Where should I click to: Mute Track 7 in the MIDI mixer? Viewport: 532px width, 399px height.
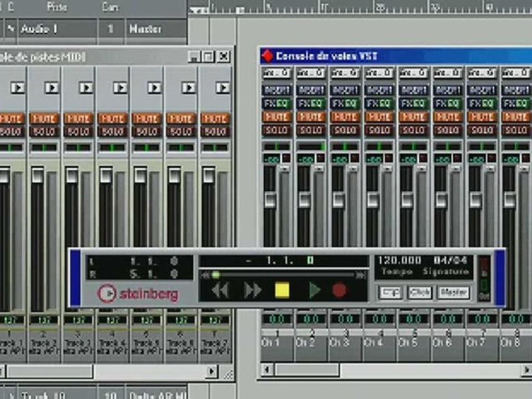216,119
